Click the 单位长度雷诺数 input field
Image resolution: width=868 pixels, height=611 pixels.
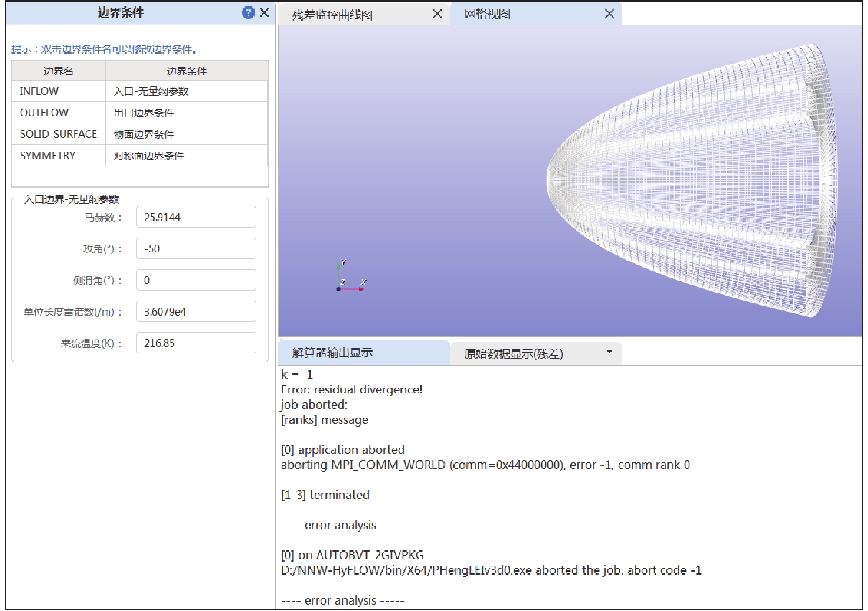pos(196,312)
